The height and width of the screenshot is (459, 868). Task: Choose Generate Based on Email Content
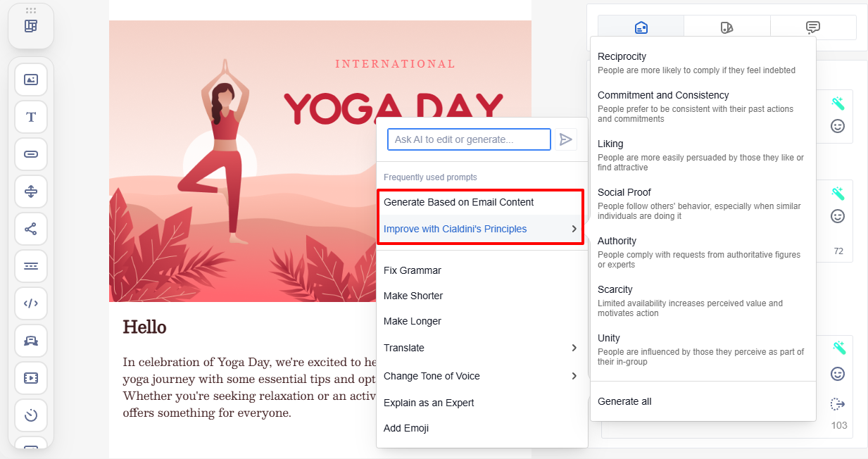click(x=482, y=202)
